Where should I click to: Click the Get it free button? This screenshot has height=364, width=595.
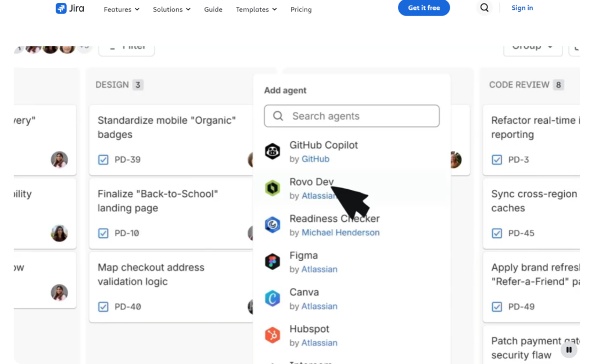pyautogui.click(x=424, y=8)
